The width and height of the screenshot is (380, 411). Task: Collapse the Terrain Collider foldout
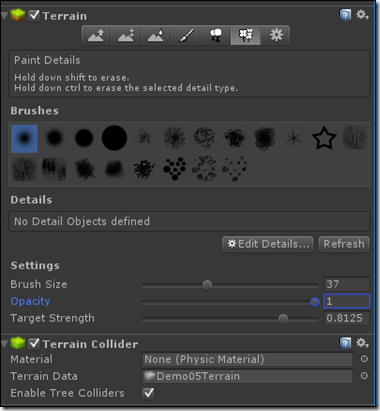point(4,344)
